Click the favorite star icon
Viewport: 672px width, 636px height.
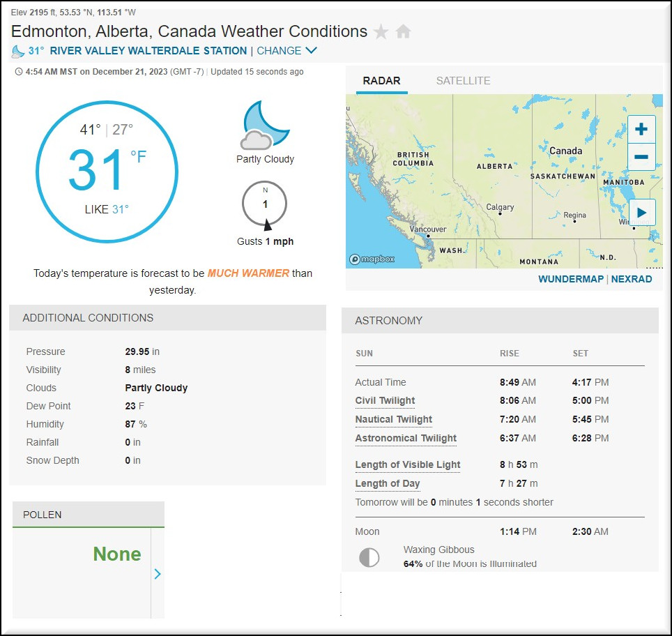381,31
